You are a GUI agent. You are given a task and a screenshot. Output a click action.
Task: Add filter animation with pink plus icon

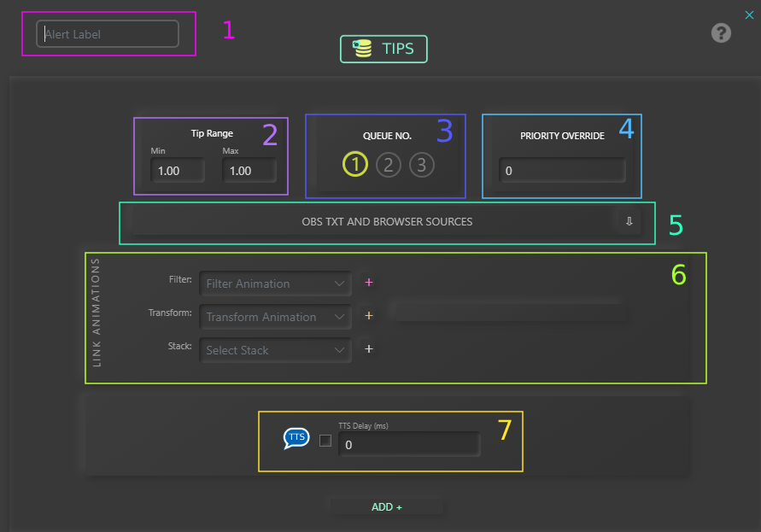tap(369, 283)
